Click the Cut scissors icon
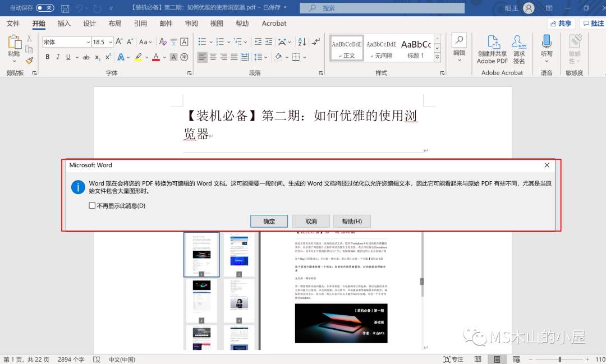This screenshot has width=606, height=364. pos(29,38)
